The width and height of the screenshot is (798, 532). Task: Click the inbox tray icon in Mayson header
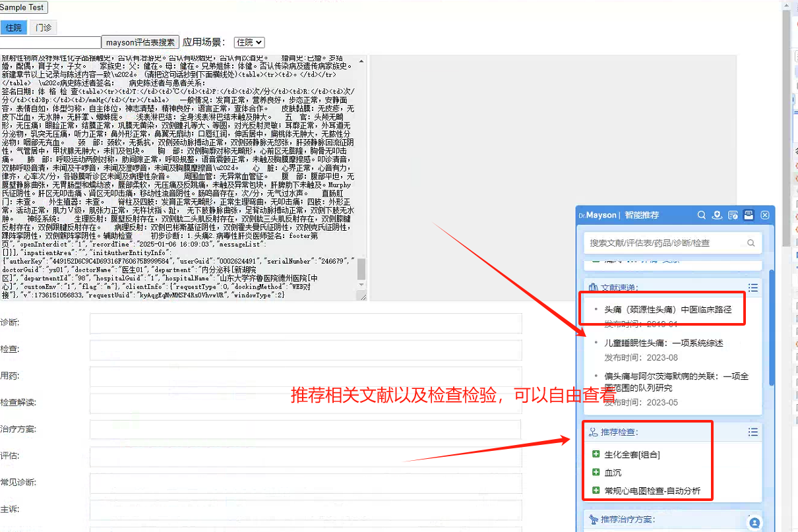coord(749,215)
